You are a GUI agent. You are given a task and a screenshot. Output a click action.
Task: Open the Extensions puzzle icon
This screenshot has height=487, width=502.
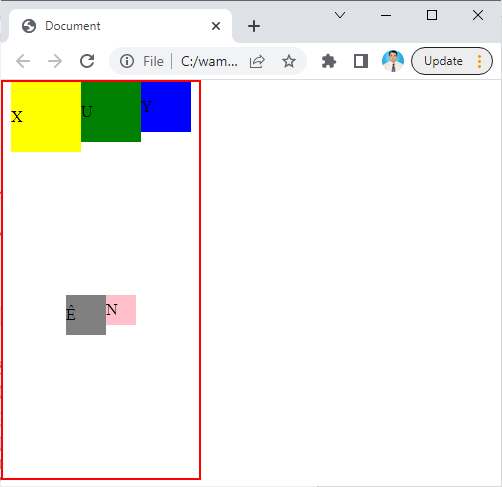[329, 61]
